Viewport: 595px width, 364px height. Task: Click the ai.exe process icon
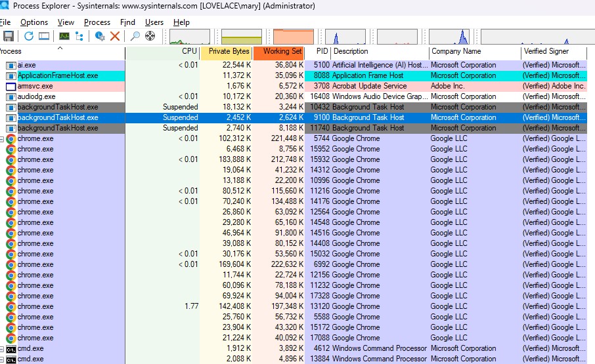tap(11, 65)
